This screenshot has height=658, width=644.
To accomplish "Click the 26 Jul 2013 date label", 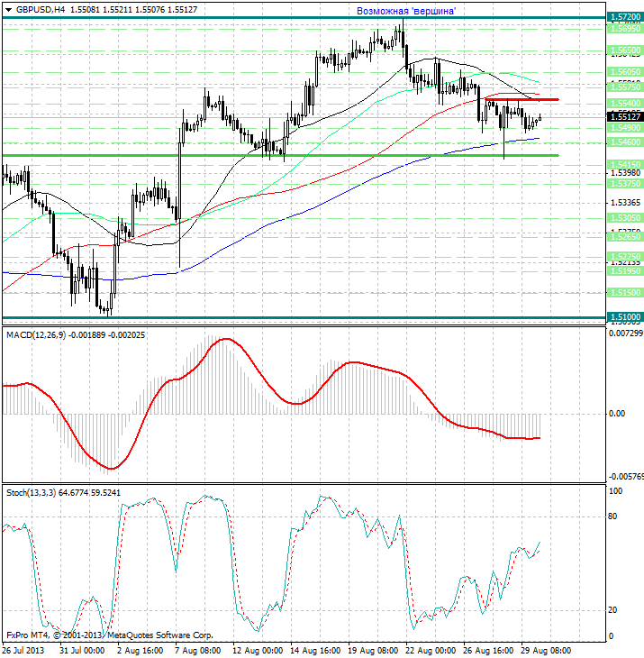I will pos(23,651).
